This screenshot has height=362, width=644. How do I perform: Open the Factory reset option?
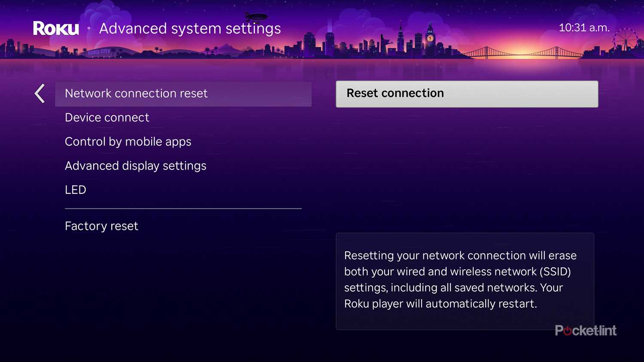pos(101,226)
